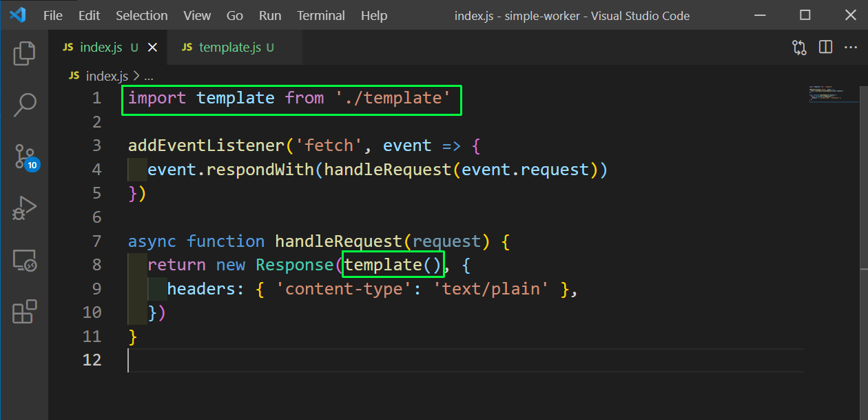The width and height of the screenshot is (868, 420).
Task: Click index.js in the breadcrumb path
Action: coord(107,76)
